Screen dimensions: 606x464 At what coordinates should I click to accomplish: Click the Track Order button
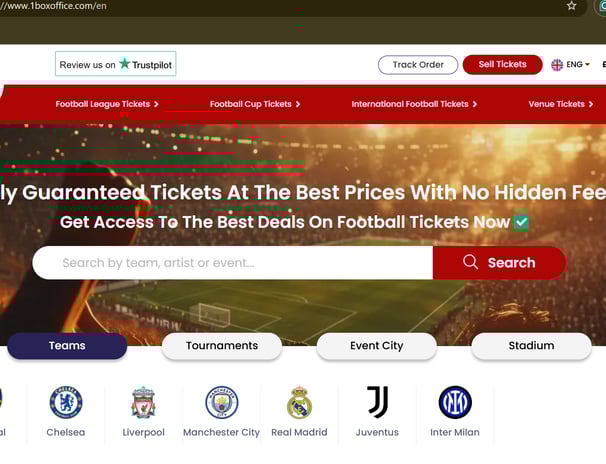point(418,65)
